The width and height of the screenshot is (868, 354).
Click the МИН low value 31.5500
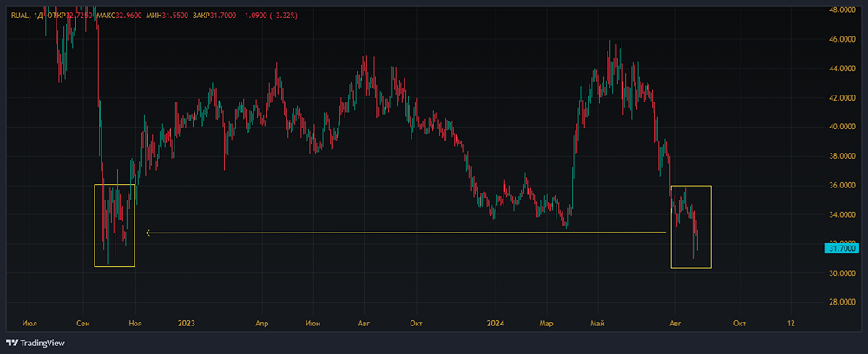click(175, 16)
